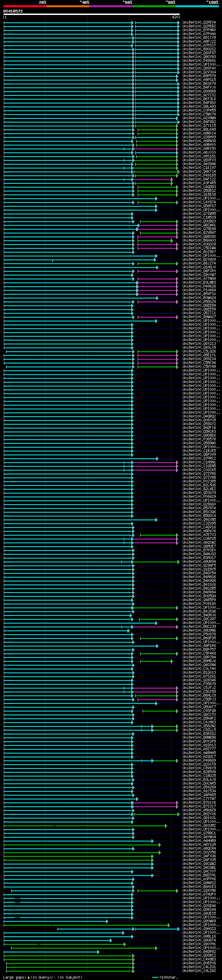Select label UniRef100_A7TN49
The height and width of the screenshot is (980, 222).
(199, 279)
